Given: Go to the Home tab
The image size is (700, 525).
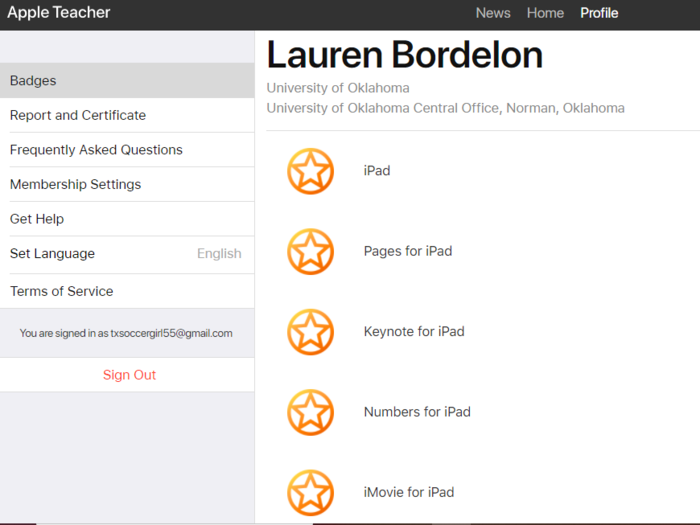Looking at the screenshot, I should (545, 13).
